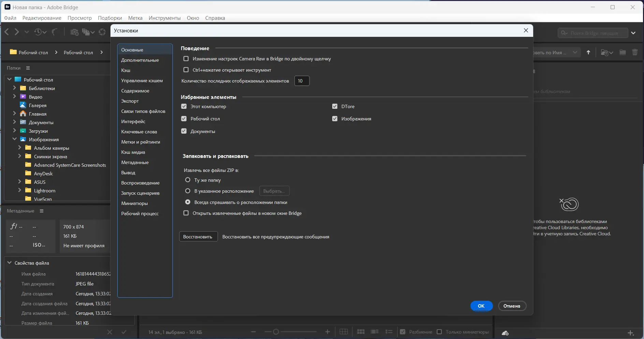644x339 pixels.
Task: Click the get photos from camera icon
Action: tap(74, 32)
